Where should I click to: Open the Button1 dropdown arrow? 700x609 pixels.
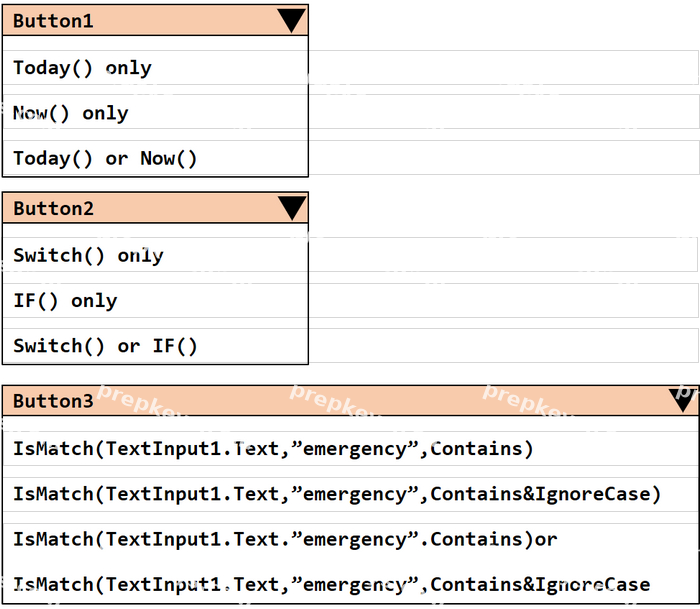(291, 21)
